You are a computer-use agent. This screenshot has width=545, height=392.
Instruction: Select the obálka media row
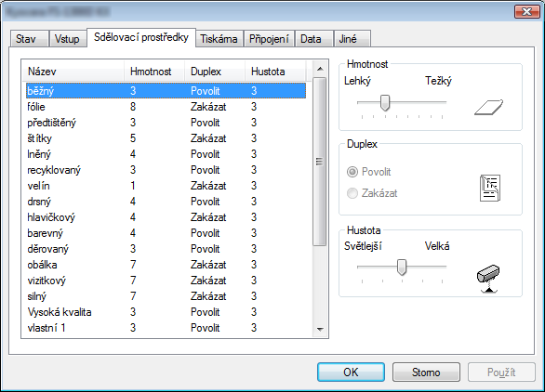pos(166,265)
